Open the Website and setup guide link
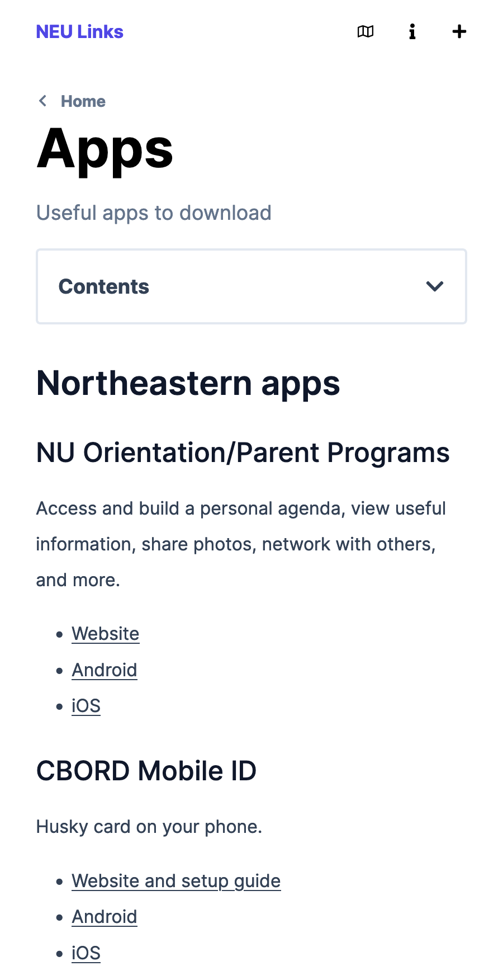 [x=176, y=881]
